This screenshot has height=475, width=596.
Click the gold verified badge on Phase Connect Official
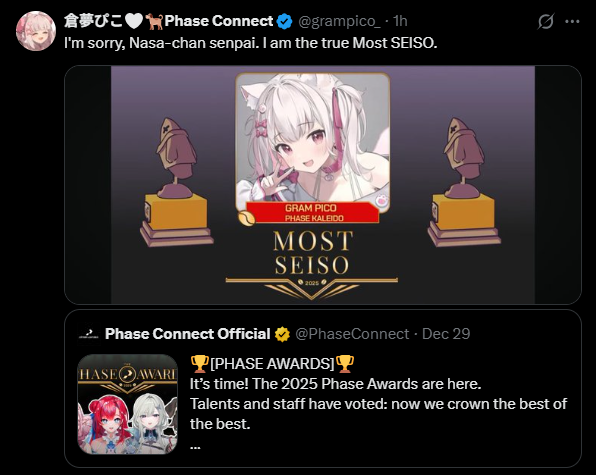click(282, 334)
